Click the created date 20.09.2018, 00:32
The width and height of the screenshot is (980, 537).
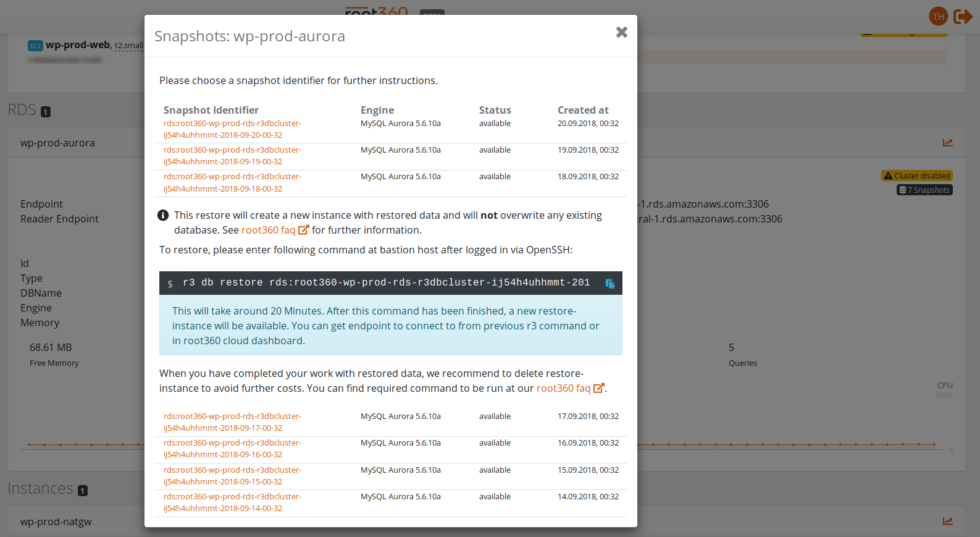coord(588,124)
